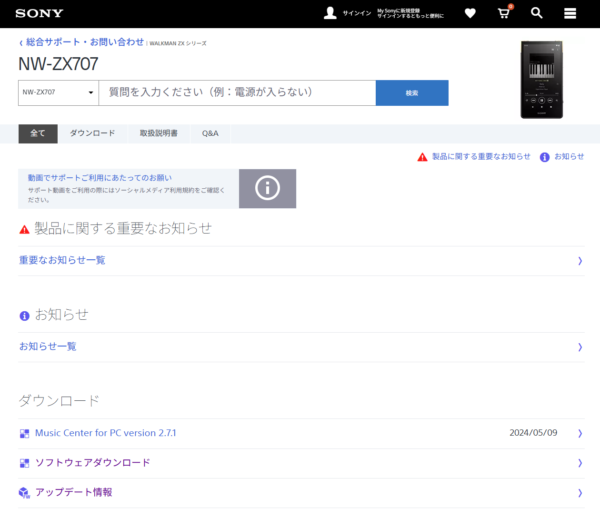Open the hamburger menu icon
The width and height of the screenshot is (600, 520).
570,13
